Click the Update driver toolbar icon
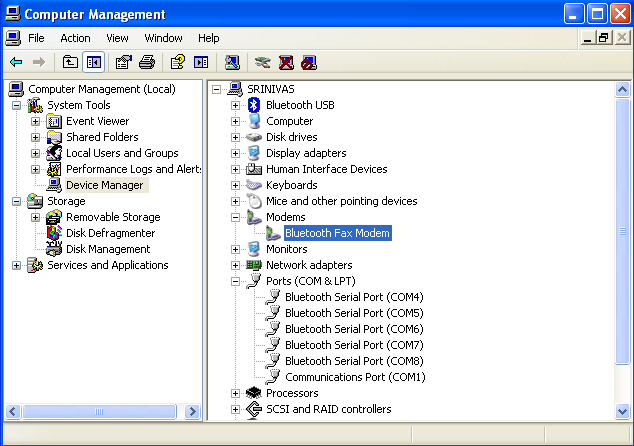The image size is (634, 446). 263,62
